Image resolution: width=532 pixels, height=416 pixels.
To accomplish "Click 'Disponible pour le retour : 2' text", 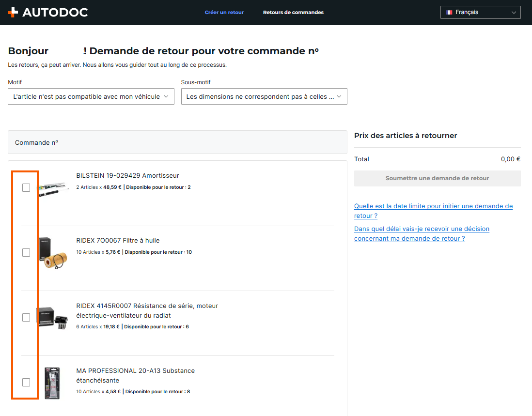I will pos(158,187).
